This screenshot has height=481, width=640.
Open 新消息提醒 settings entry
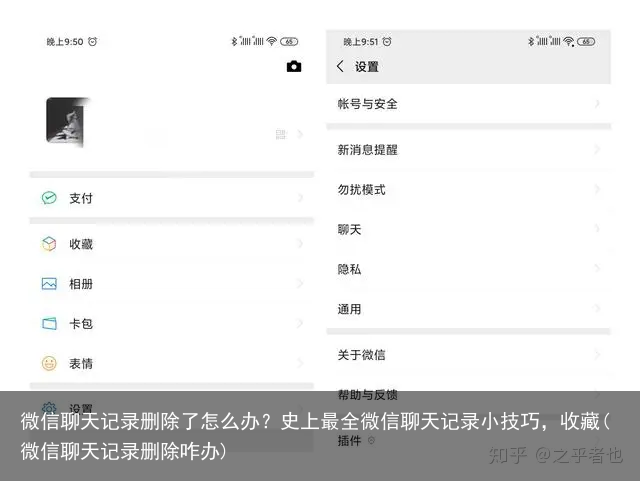pyautogui.click(x=469, y=149)
